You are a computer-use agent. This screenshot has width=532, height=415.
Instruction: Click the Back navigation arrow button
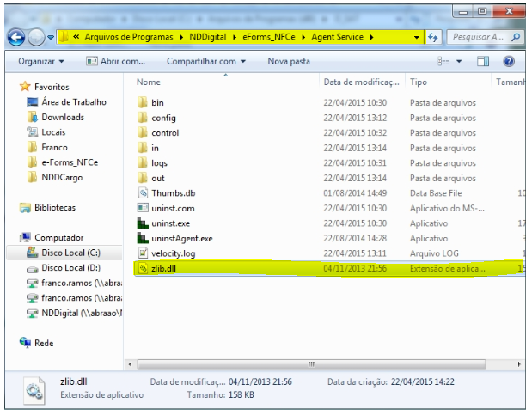click(x=15, y=38)
